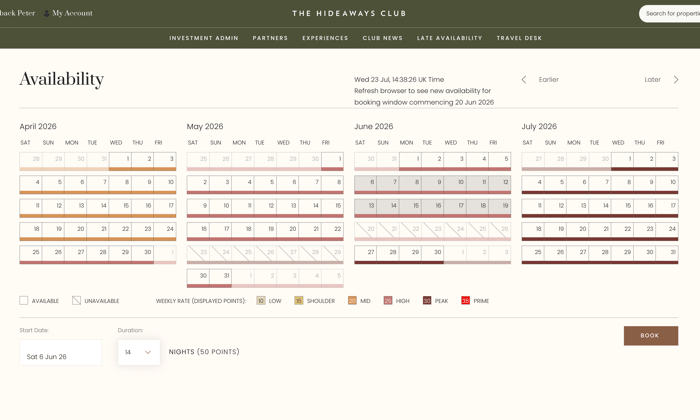Viewport: 700px width, 420px height.
Task: Select June 1 2026 date cell
Action: pyautogui.click(x=410, y=160)
